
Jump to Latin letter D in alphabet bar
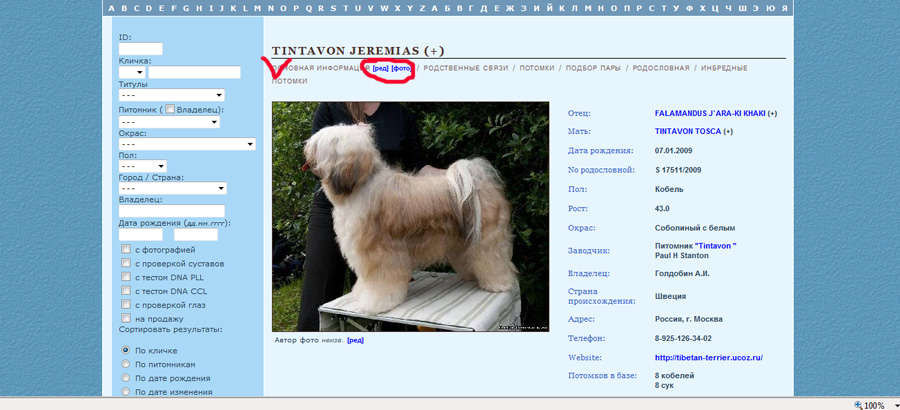coord(149,8)
